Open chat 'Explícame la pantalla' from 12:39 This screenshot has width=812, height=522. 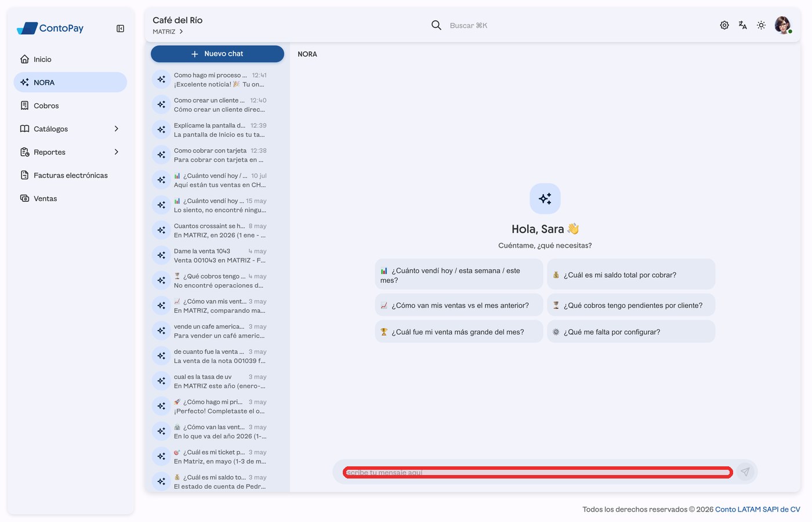pos(217,130)
